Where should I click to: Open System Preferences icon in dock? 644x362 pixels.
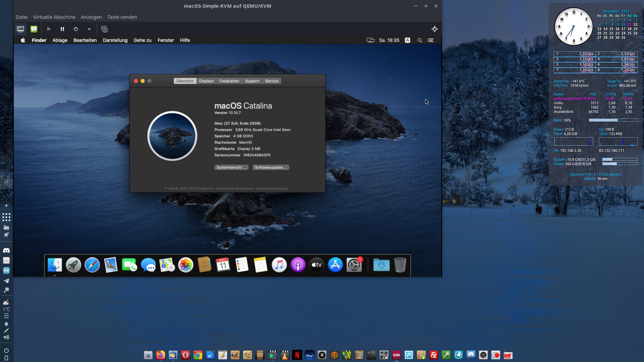pos(354,265)
